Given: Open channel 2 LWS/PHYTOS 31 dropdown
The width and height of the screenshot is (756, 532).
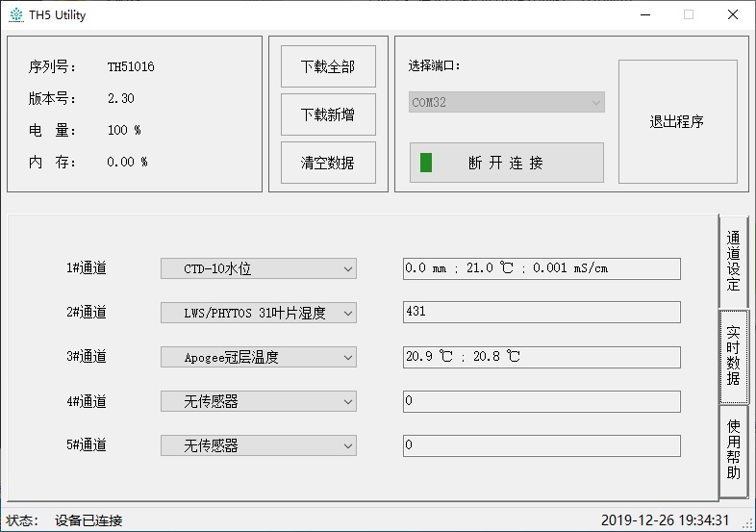Looking at the screenshot, I should 258,313.
